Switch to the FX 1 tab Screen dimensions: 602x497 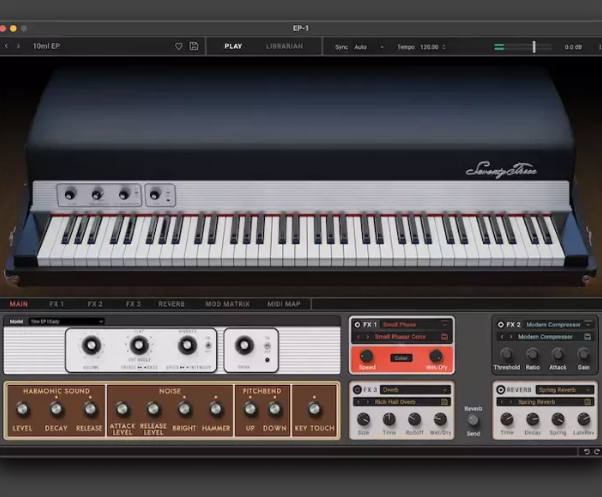click(x=56, y=304)
